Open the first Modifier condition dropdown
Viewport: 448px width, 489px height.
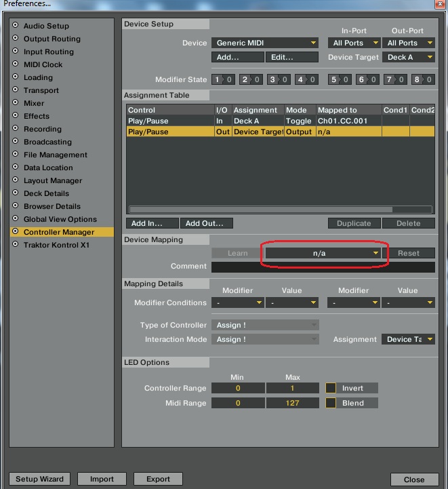[238, 302]
